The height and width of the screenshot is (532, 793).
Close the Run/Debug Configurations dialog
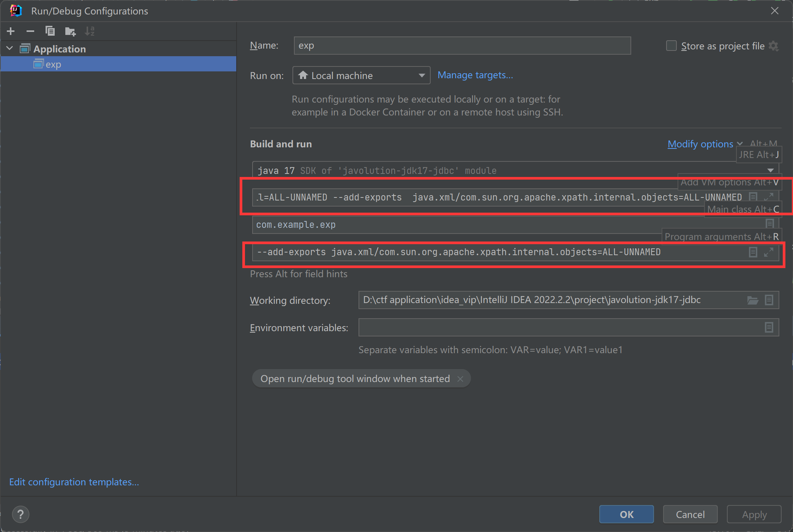coord(775,11)
